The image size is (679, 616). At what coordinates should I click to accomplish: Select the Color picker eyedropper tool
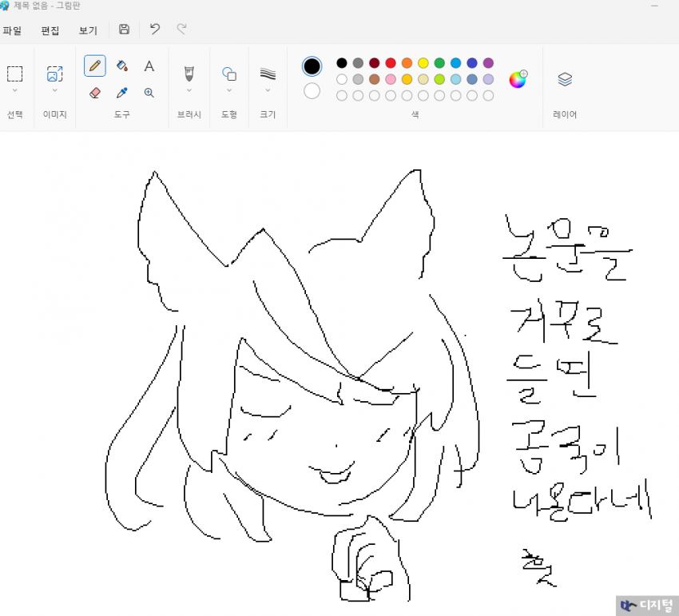(x=122, y=93)
